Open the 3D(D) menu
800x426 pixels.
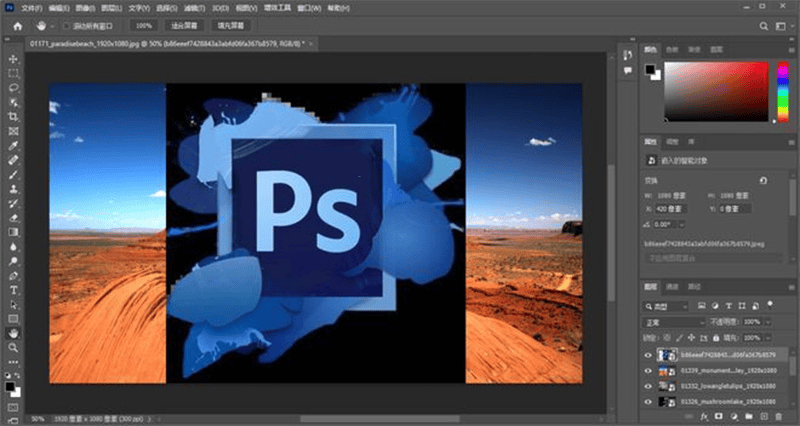(220, 8)
